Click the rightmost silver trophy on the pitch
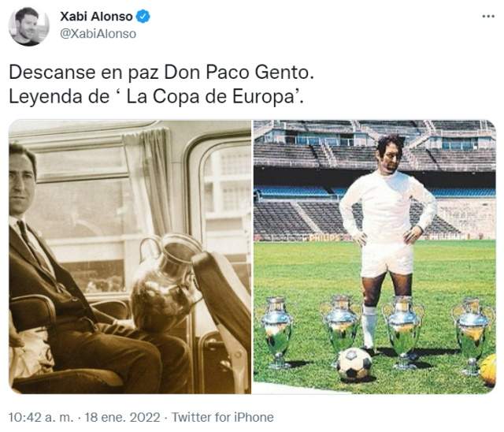 [x=472, y=336]
